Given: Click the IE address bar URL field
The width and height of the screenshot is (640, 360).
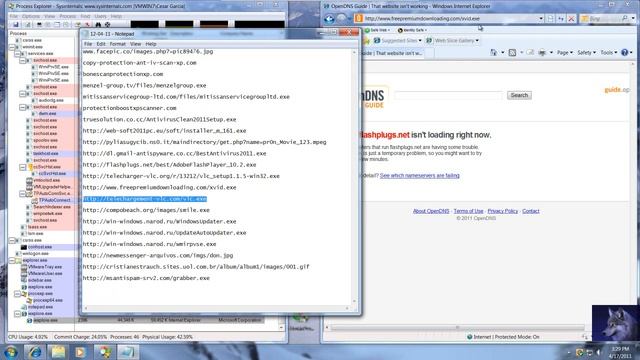Looking at the screenshot, I should tap(451, 18).
